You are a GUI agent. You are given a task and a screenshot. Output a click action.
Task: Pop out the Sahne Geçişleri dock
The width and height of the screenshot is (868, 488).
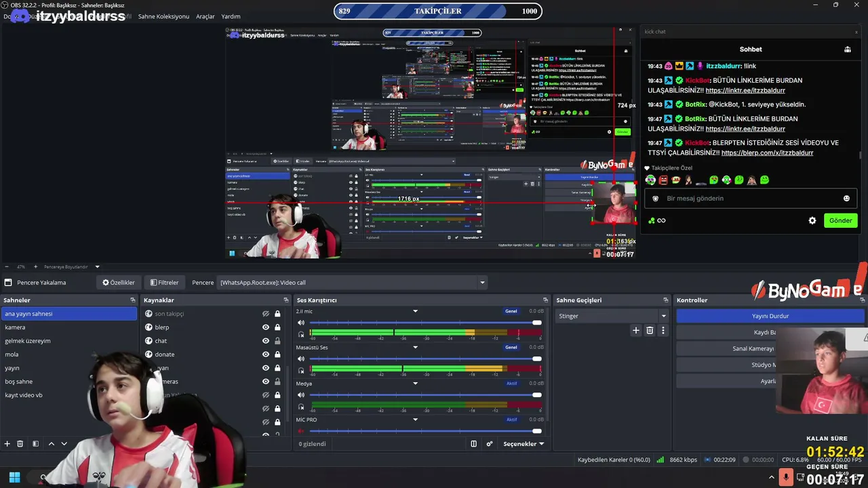click(665, 300)
